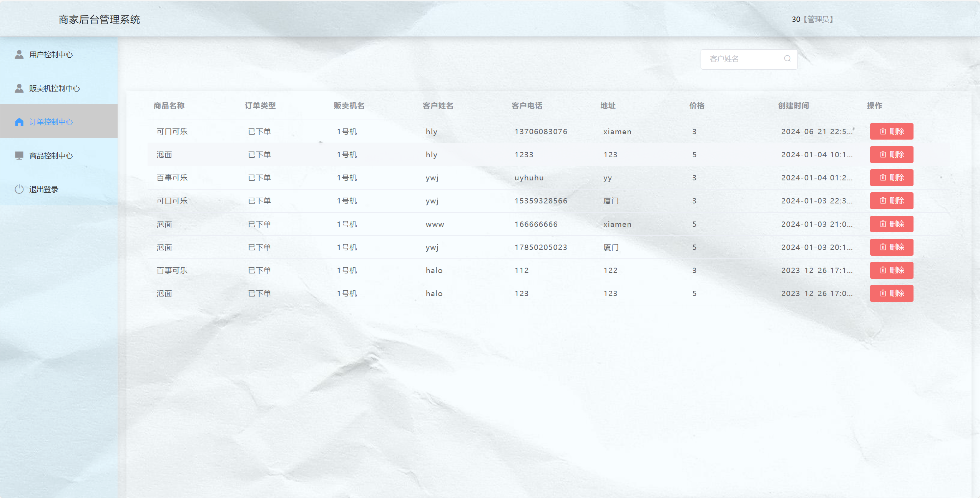The image size is (980, 498).
Task: Delete the www customer order
Action: click(891, 224)
